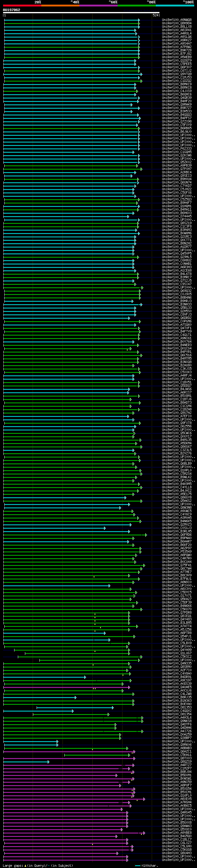This screenshot has width=197, height=868.
Task: Select the UniRef100_Q9M606 label
Action: point(177,745)
